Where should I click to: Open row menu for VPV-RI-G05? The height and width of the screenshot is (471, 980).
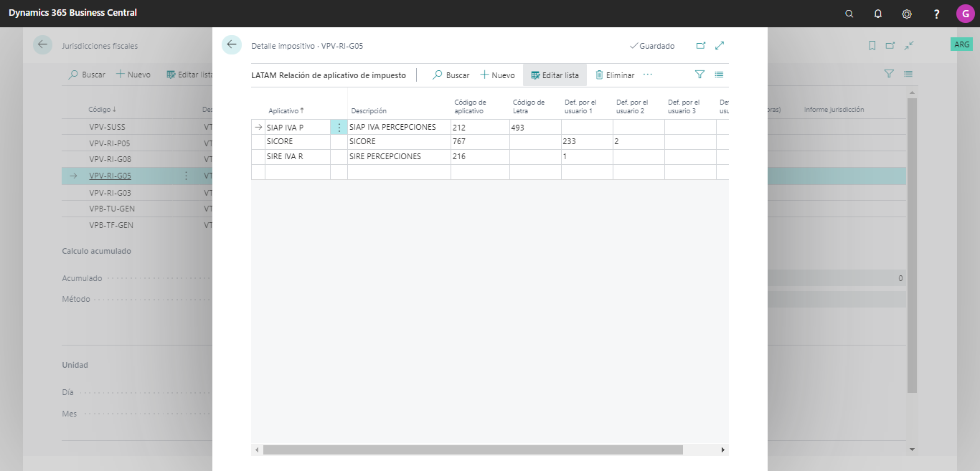point(186,176)
